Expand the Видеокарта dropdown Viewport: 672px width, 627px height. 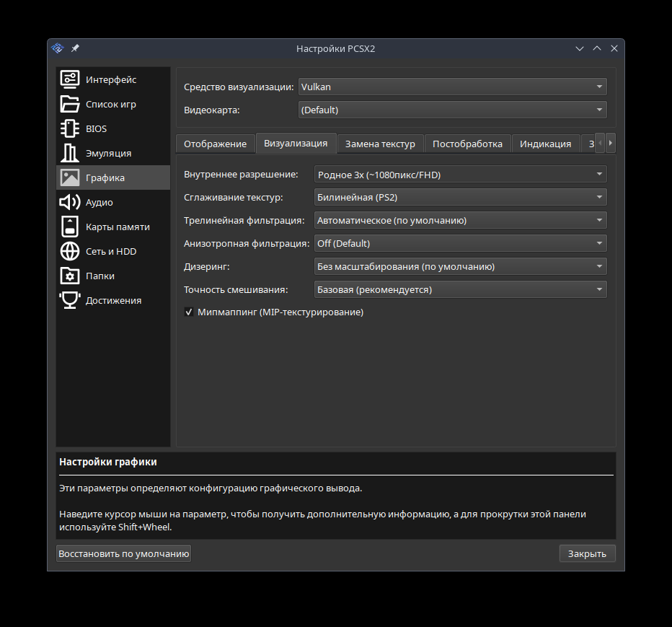453,110
